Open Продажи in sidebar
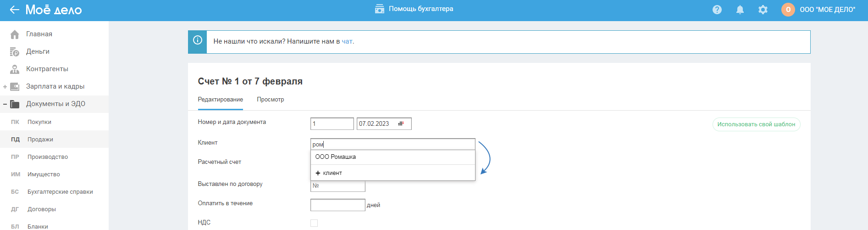The width and height of the screenshot is (868, 230). tap(40, 140)
